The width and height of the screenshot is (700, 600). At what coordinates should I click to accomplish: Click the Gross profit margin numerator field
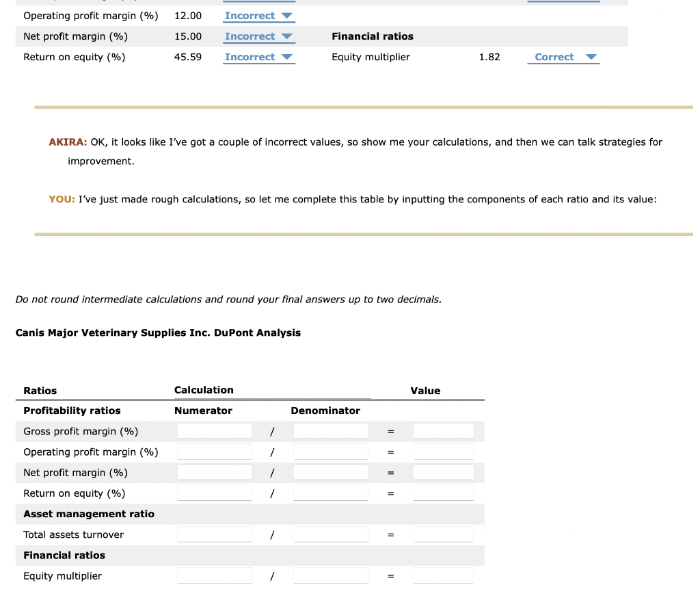coord(215,431)
